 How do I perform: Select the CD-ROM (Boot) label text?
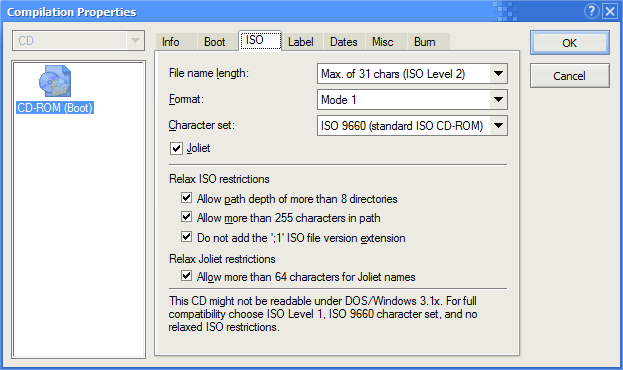point(55,108)
